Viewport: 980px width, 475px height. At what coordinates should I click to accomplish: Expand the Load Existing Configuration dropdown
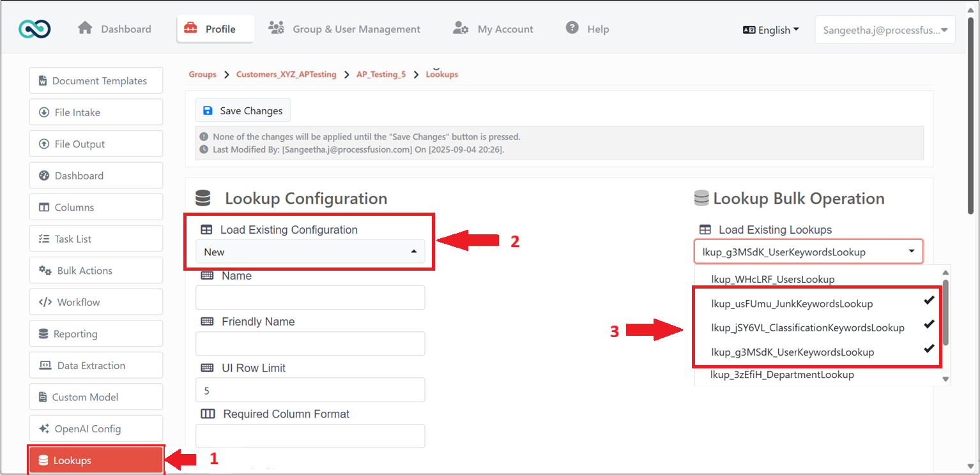310,252
